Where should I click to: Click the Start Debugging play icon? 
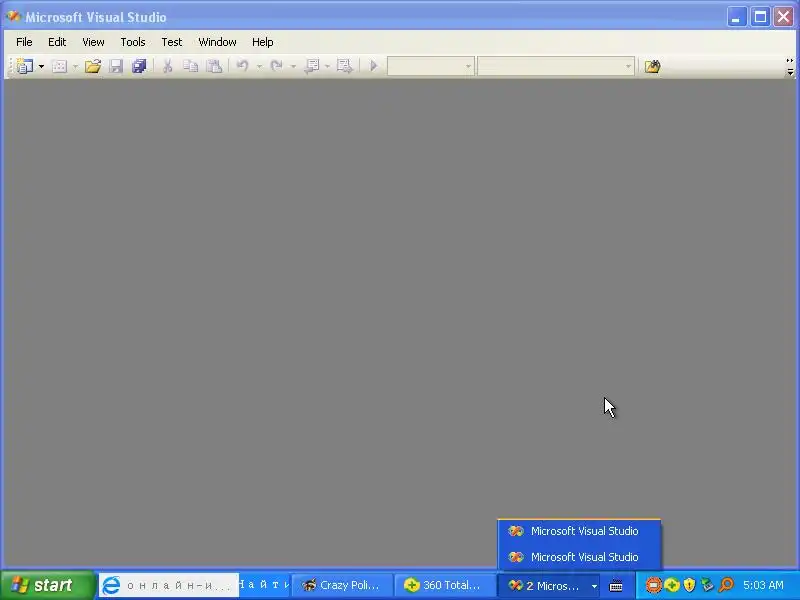tap(373, 66)
